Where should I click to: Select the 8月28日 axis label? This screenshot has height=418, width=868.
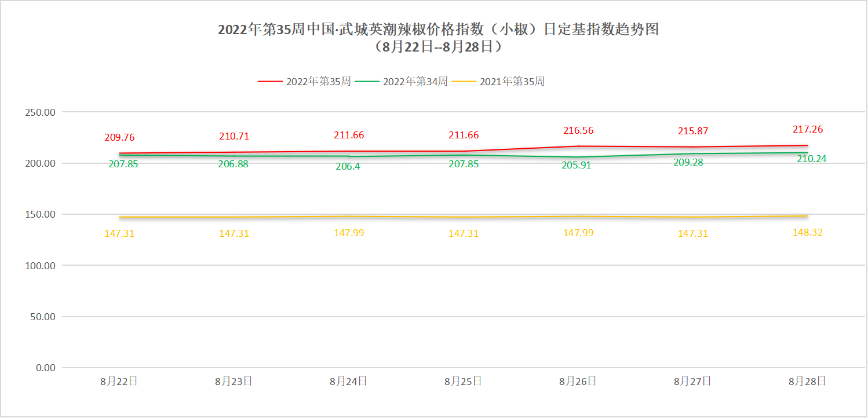[807, 382]
